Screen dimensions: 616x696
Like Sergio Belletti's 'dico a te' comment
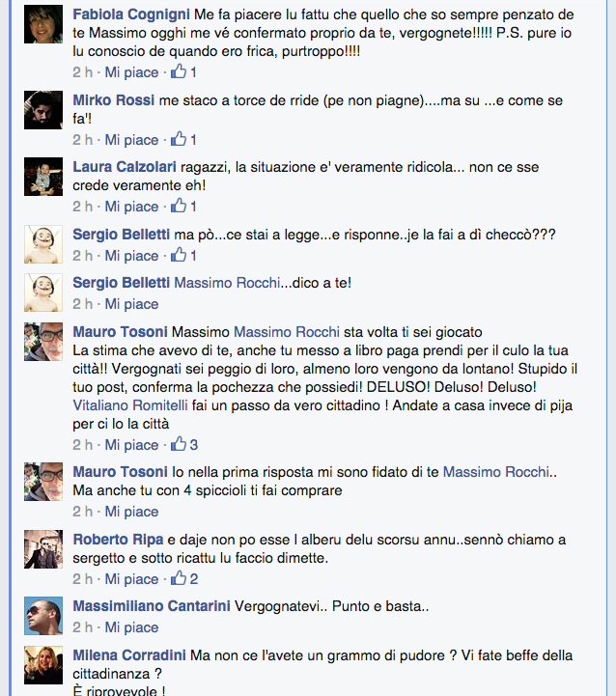131,304
